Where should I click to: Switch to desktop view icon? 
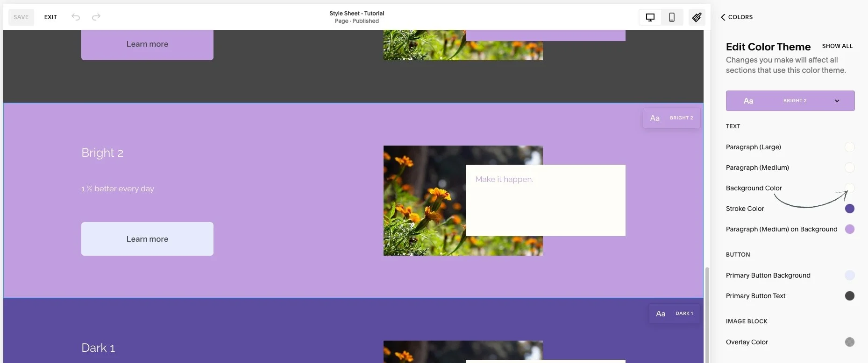pos(650,17)
